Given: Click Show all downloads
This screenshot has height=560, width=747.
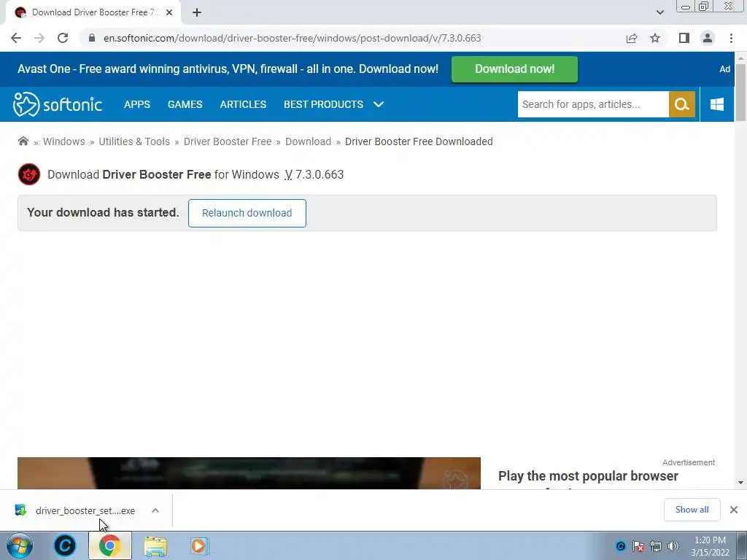Looking at the screenshot, I should coord(692,510).
